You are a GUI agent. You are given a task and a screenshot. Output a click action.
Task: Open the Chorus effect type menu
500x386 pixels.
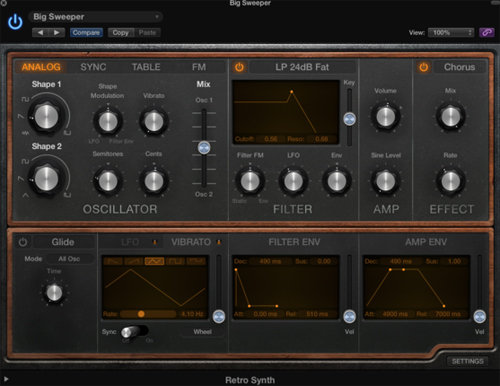pos(459,67)
